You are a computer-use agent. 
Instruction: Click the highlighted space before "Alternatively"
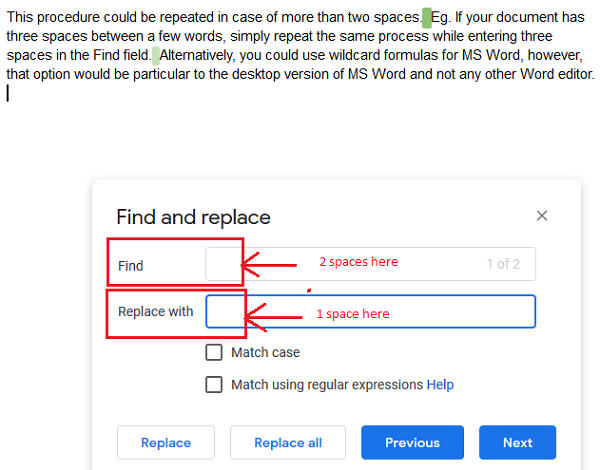(x=156, y=55)
